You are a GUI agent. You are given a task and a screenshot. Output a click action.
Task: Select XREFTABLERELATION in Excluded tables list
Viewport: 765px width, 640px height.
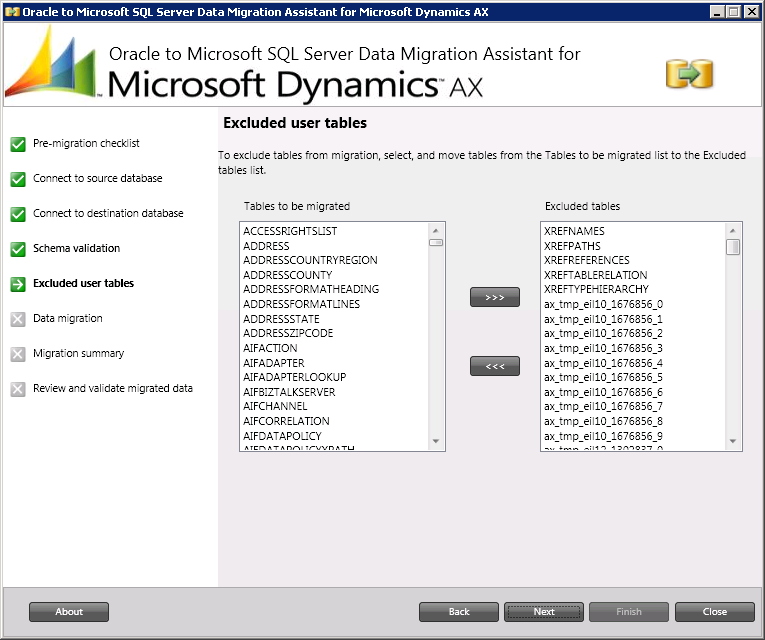595,275
